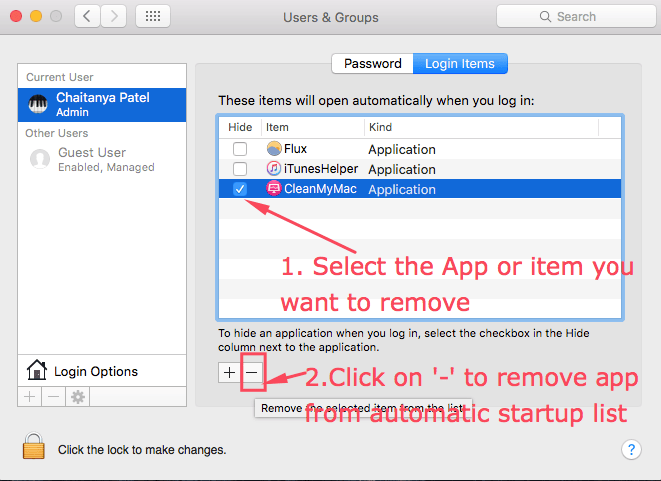The height and width of the screenshot is (481, 661).
Task: Minimize window with yellow button
Action: (36, 16)
